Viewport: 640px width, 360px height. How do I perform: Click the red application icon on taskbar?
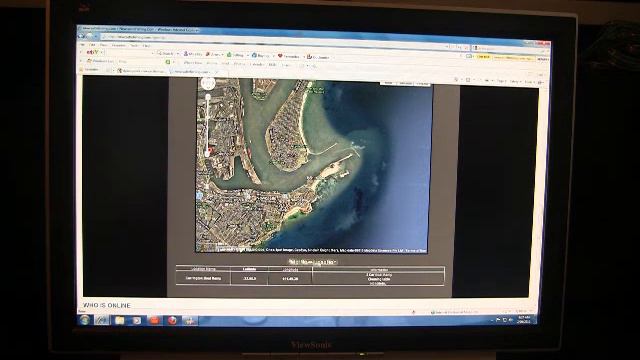[x=154, y=320]
